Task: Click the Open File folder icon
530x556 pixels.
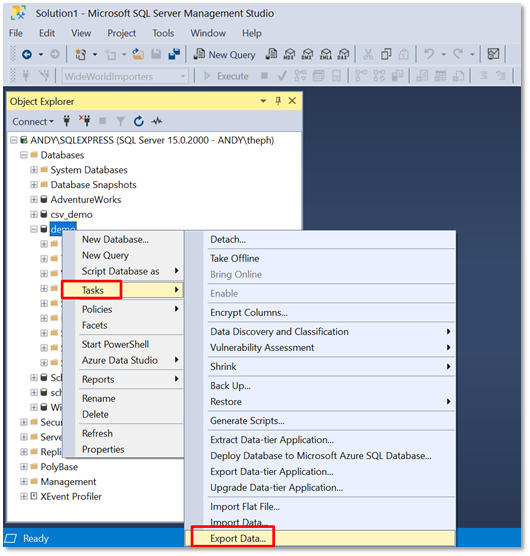Action: click(138, 54)
